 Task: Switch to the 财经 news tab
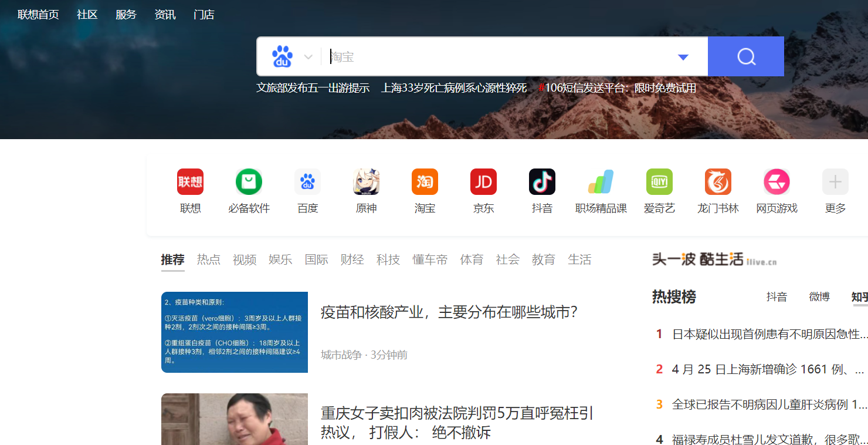pos(352,259)
